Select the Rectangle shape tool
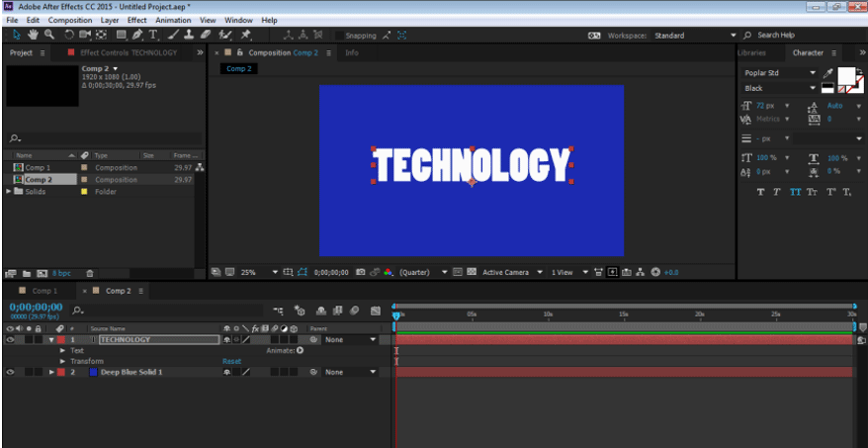The height and width of the screenshot is (448, 868). click(121, 35)
